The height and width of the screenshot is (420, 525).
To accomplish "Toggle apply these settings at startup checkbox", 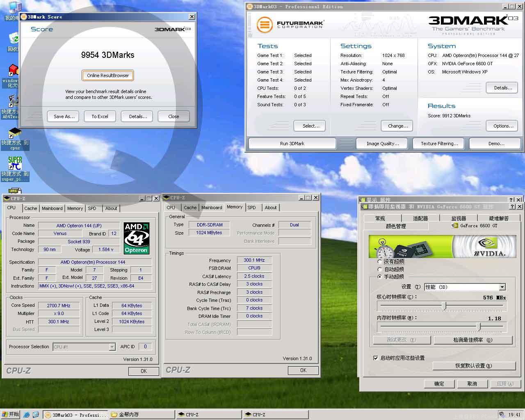I will click(x=376, y=358).
